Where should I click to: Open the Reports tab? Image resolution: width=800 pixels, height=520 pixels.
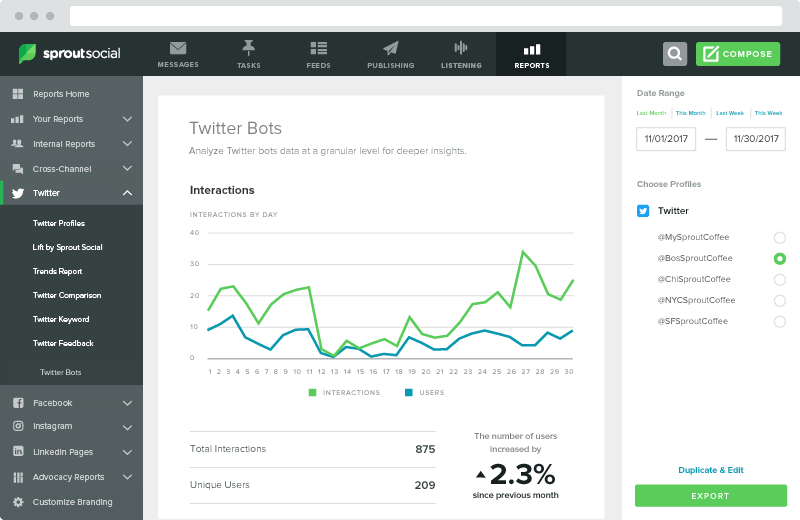click(x=531, y=54)
